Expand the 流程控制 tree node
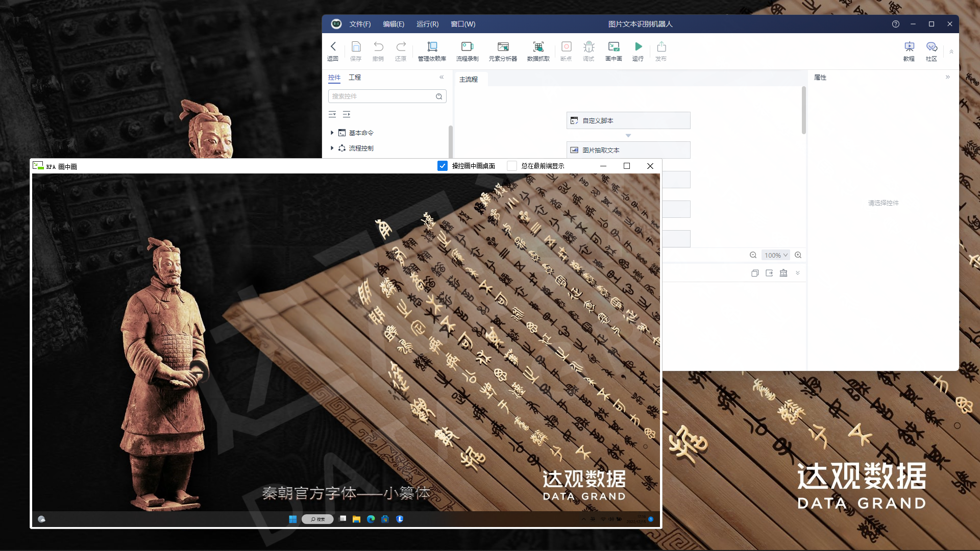This screenshot has width=980, height=551. point(332,148)
